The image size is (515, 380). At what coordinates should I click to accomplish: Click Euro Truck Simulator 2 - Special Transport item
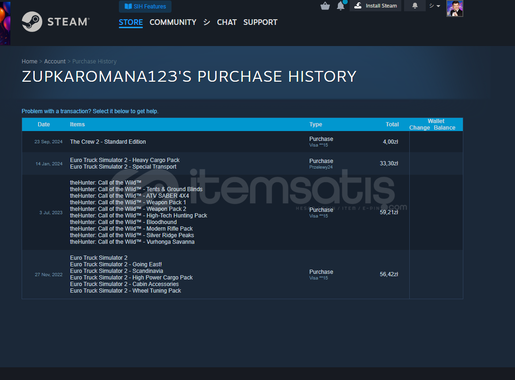123,167
